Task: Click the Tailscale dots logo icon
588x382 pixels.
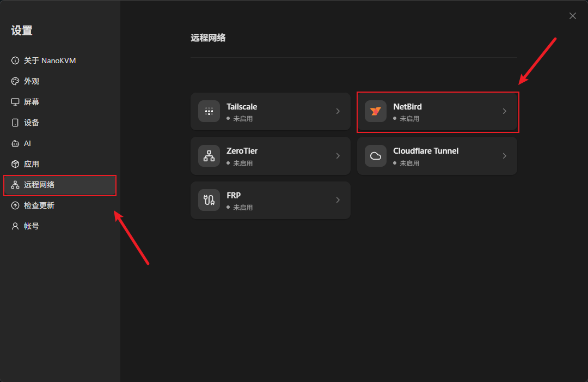Action: pyautogui.click(x=209, y=111)
